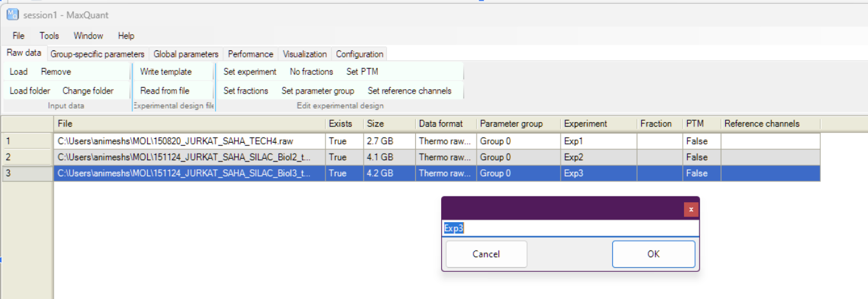Sort by the Fraction column header

click(x=659, y=124)
